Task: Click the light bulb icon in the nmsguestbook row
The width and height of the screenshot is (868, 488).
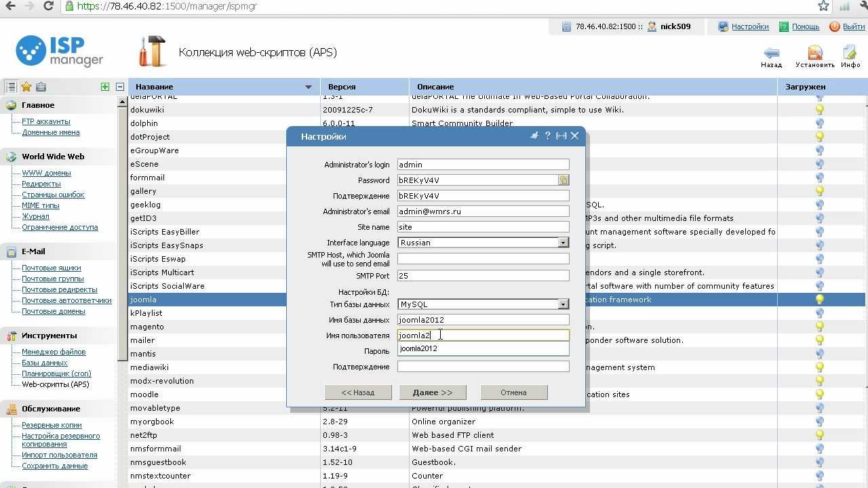Action: tap(820, 462)
